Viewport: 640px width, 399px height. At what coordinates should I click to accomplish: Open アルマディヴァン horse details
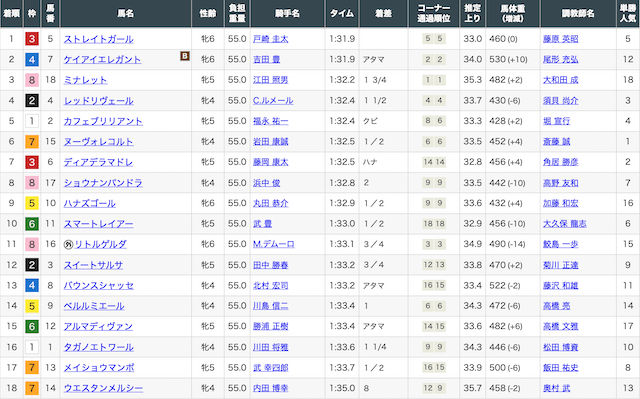click(98, 326)
